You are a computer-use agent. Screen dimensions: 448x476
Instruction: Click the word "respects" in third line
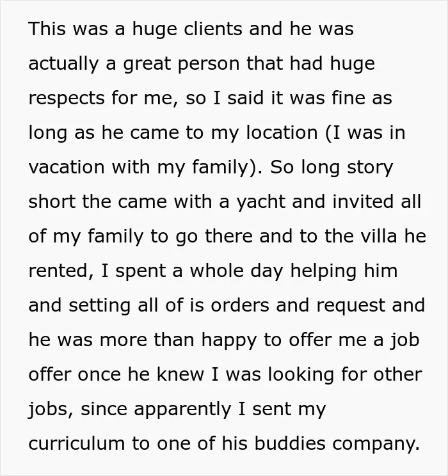point(66,99)
